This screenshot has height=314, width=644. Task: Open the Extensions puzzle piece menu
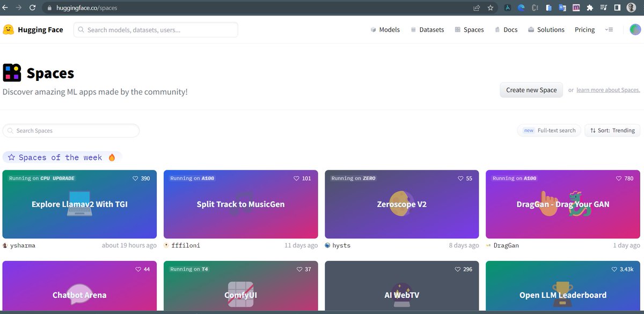click(590, 8)
